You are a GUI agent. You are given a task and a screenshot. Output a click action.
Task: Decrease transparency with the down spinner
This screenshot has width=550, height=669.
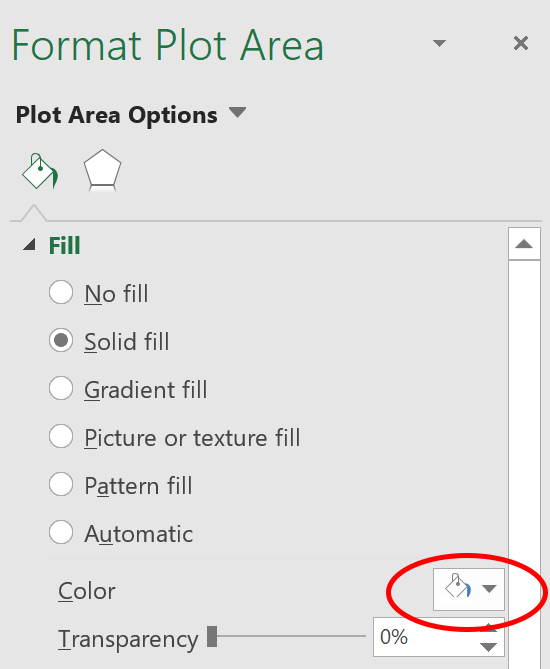[x=489, y=647]
